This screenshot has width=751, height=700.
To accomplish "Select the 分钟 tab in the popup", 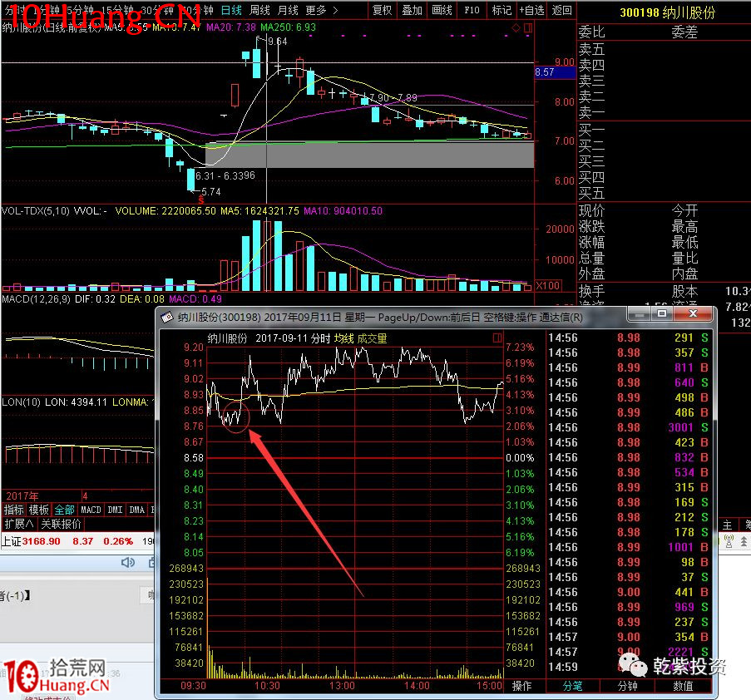I will tap(627, 686).
